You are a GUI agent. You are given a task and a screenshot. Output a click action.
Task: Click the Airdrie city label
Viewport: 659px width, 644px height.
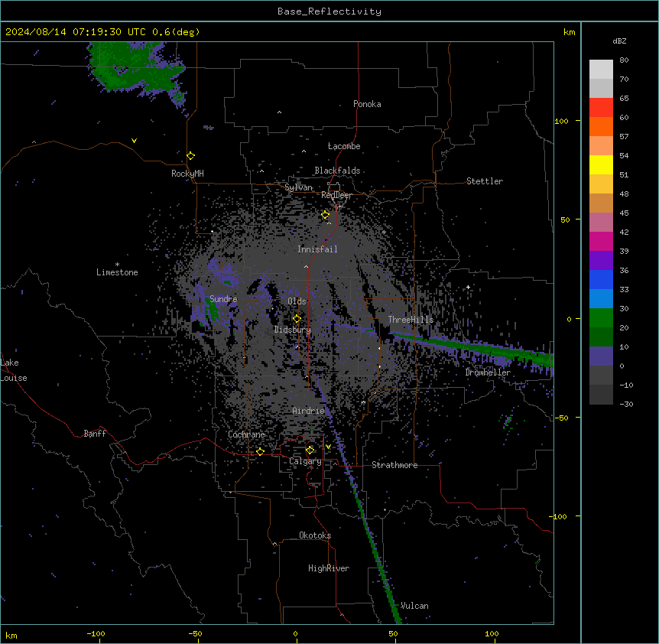click(308, 411)
